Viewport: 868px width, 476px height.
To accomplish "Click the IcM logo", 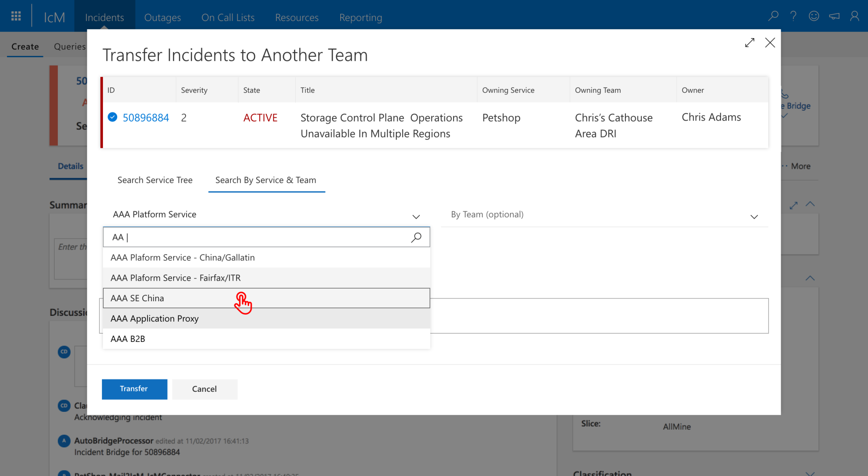I will tap(54, 17).
